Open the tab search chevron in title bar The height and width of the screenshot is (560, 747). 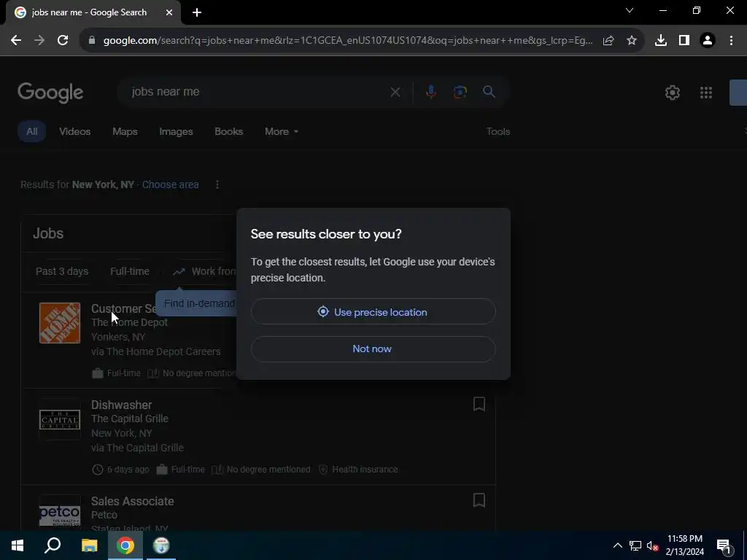pyautogui.click(x=630, y=10)
